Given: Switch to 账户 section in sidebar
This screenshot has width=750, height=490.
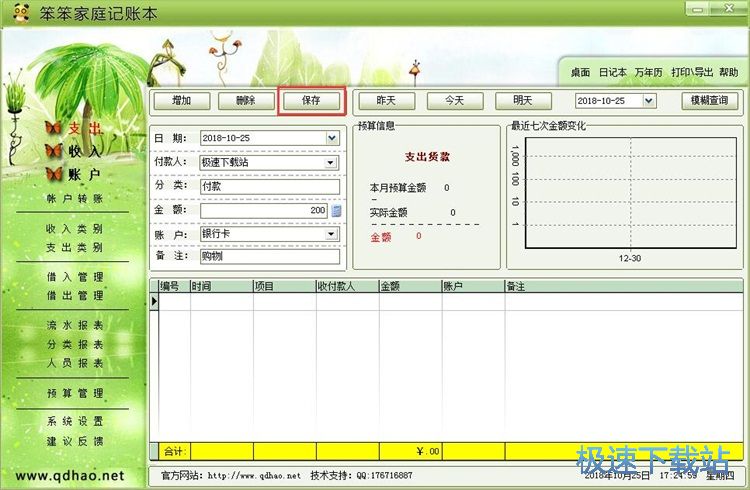Looking at the screenshot, I should tap(84, 174).
